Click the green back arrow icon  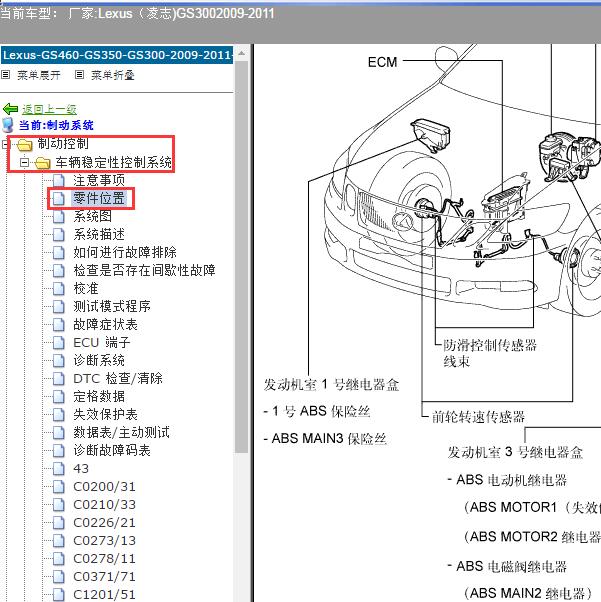[10, 109]
